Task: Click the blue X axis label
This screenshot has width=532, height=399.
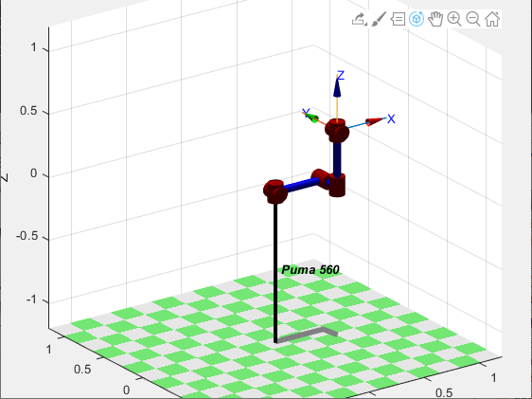Action: click(391, 118)
